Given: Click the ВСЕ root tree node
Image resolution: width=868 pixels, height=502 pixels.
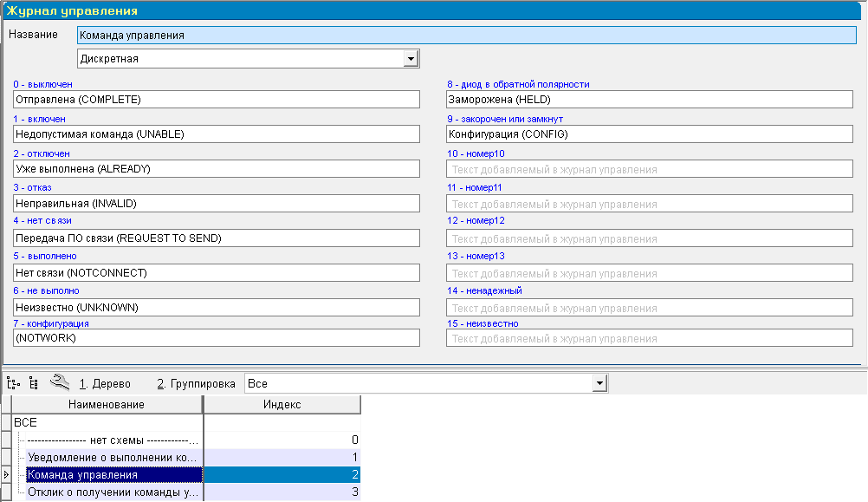Looking at the screenshot, I should click(x=26, y=421).
